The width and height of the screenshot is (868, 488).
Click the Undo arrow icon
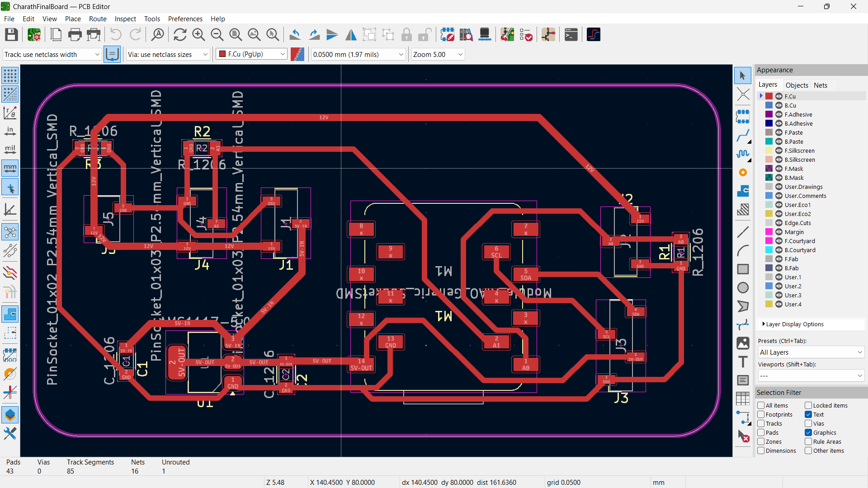tap(116, 35)
